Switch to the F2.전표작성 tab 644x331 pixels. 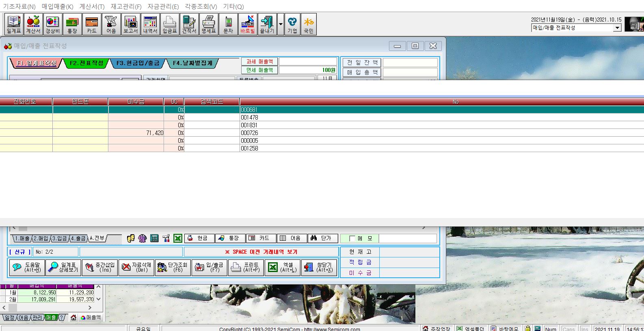(x=86, y=63)
